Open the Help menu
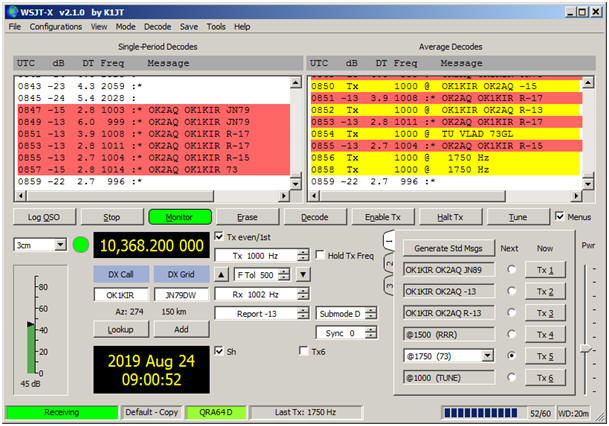Image resolution: width=609 pixels, height=426 pixels. coord(242,27)
